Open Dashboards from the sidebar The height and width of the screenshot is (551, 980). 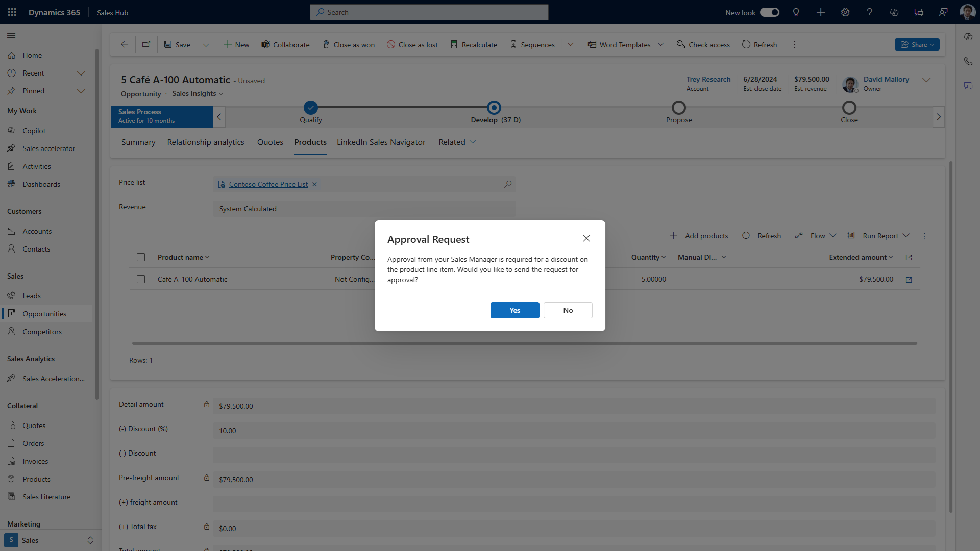[x=40, y=184]
